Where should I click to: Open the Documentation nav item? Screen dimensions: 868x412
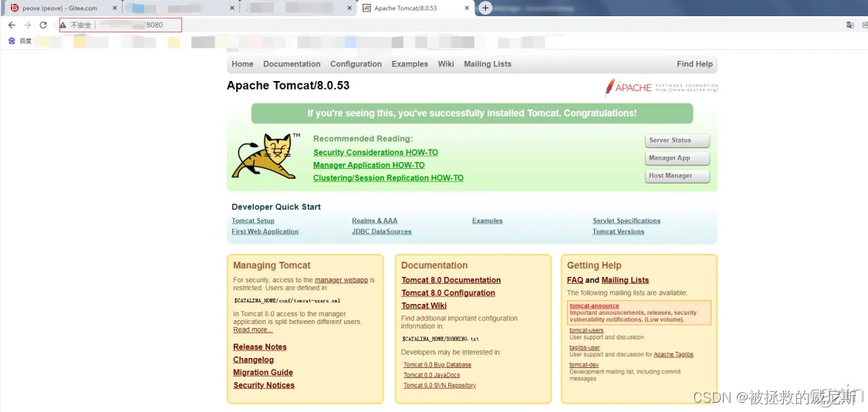(x=292, y=64)
